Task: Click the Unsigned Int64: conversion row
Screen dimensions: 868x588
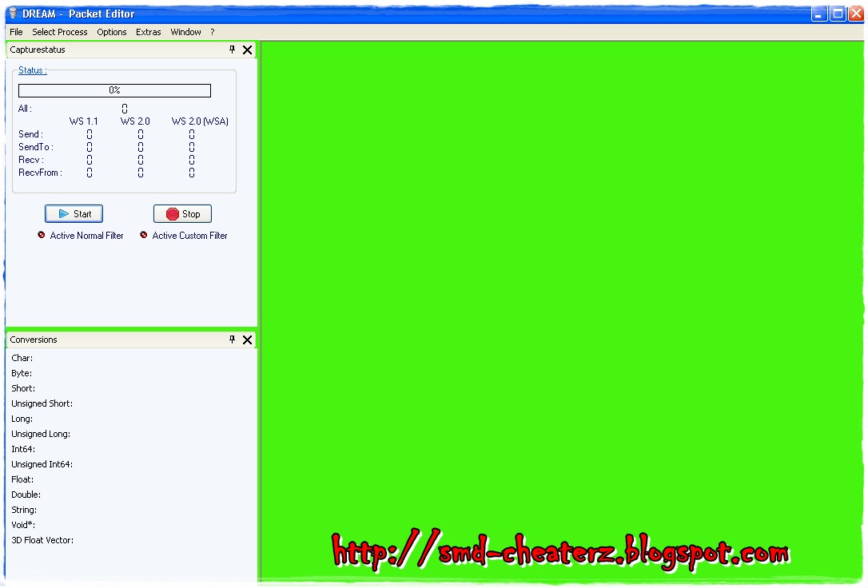Action: (x=42, y=465)
